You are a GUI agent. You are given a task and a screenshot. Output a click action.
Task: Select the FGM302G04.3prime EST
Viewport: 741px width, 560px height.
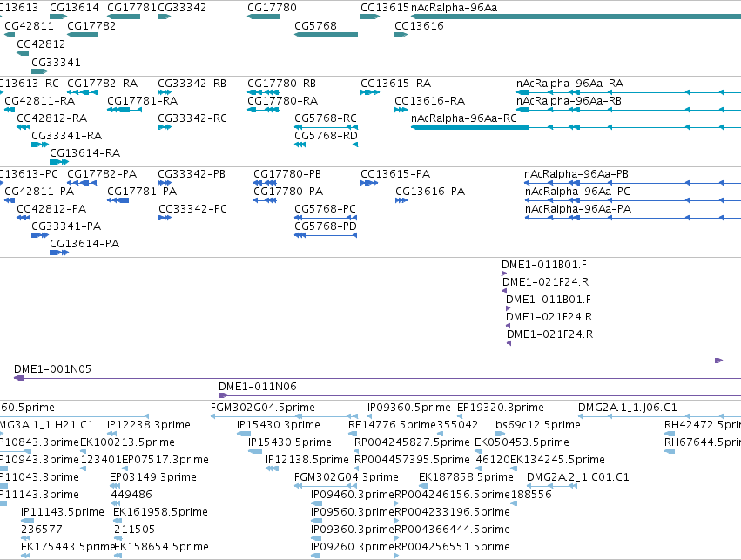347,477
